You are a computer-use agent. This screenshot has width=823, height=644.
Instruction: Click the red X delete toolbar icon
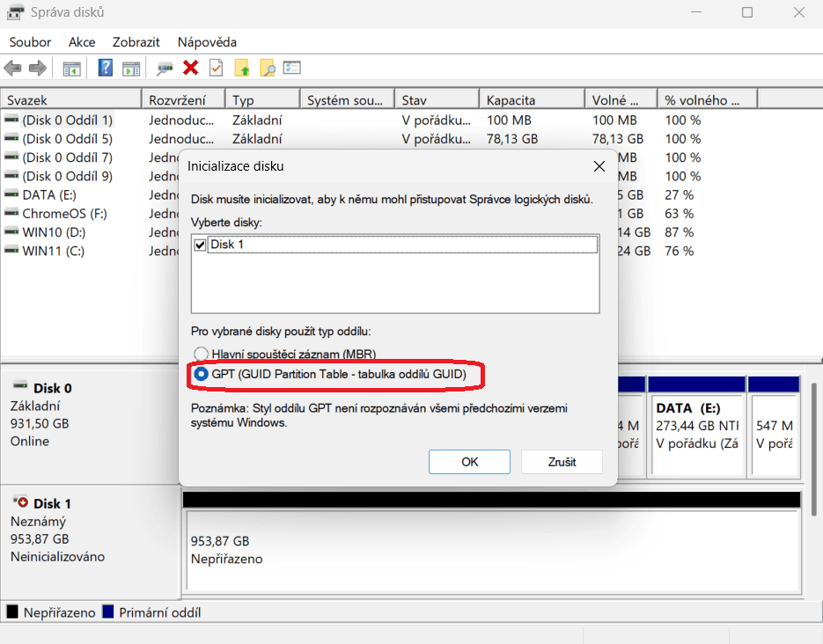pyautogui.click(x=190, y=68)
